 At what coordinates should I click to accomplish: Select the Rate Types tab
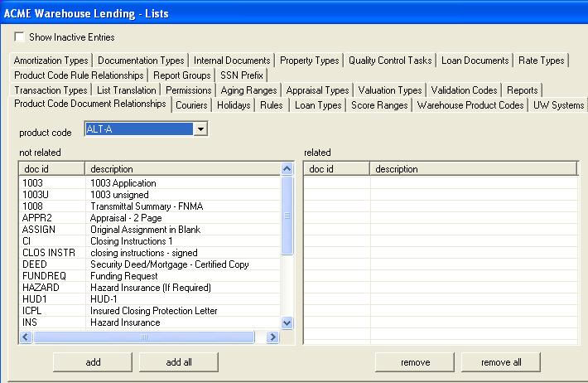click(541, 61)
